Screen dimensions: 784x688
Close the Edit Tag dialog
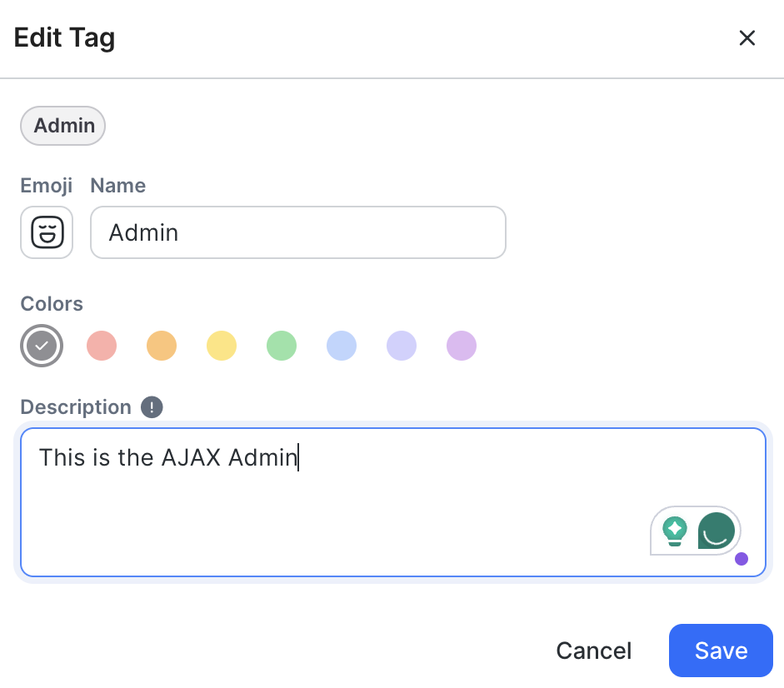[747, 38]
